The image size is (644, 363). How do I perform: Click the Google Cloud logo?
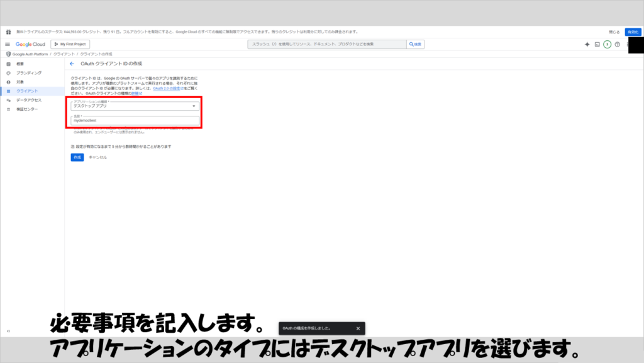pyautogui.click(x=30, y=44)
